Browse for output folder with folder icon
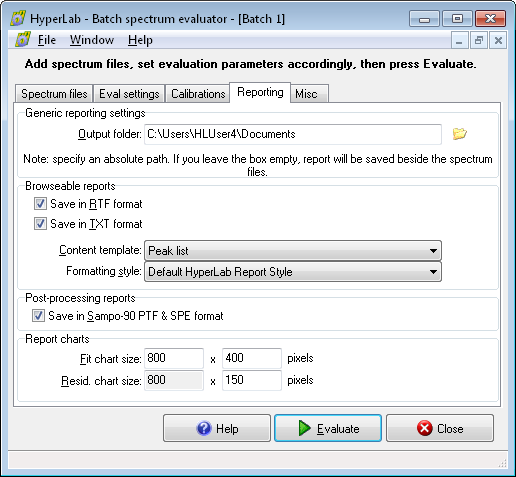The image size is (516, 477). tap(459, 134)
